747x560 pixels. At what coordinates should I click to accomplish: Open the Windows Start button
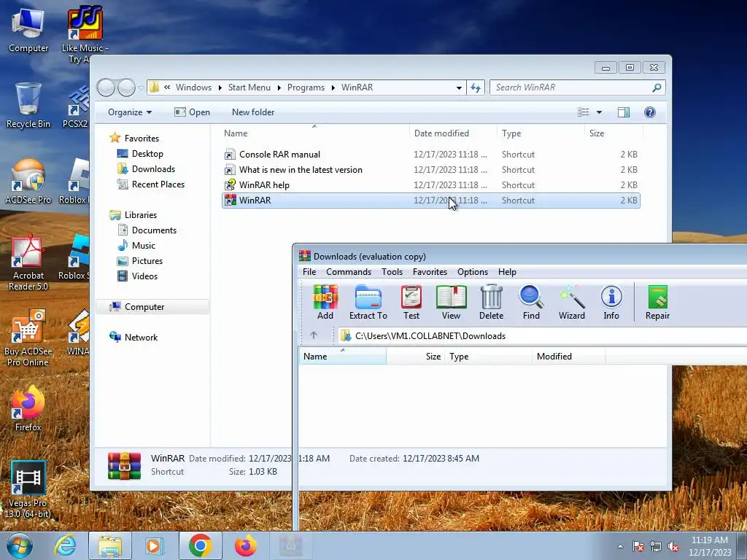(x=20, y=545)
